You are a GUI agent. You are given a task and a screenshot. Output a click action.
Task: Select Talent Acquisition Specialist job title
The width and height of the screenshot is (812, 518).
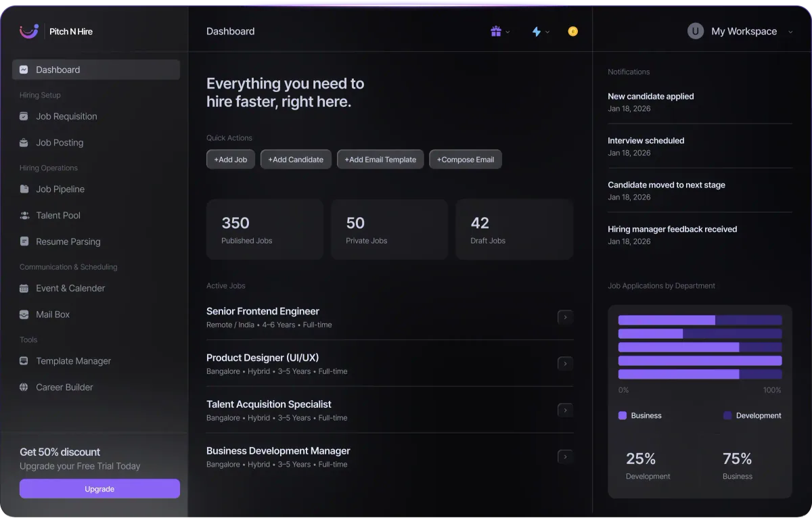(x=269, y=404)
